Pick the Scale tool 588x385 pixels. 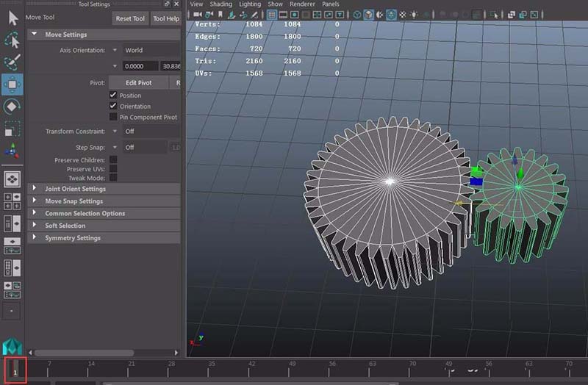(x=12, y=129)
